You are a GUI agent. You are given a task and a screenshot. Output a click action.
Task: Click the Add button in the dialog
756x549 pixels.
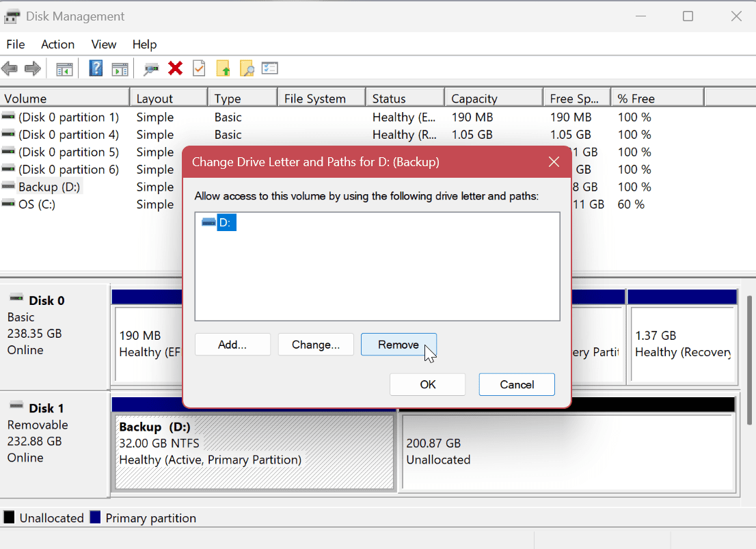click(232, 344)
